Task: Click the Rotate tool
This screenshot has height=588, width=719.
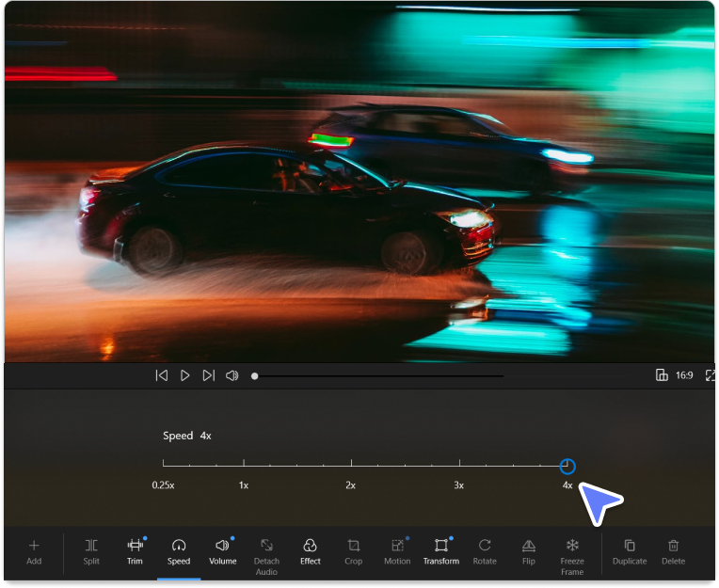Action: pyautogui.click(x=485, y=552)
